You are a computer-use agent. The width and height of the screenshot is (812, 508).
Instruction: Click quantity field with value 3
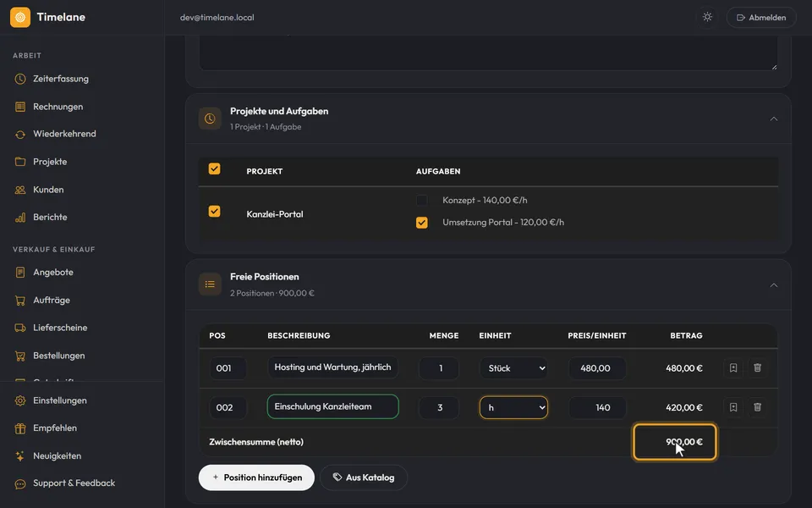click(439, 407)
